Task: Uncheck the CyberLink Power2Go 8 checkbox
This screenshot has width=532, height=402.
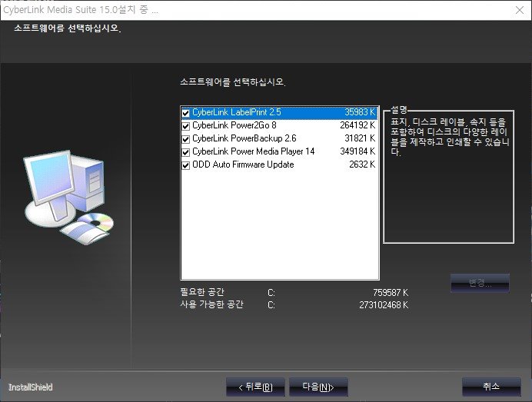Action: (185, 126)
